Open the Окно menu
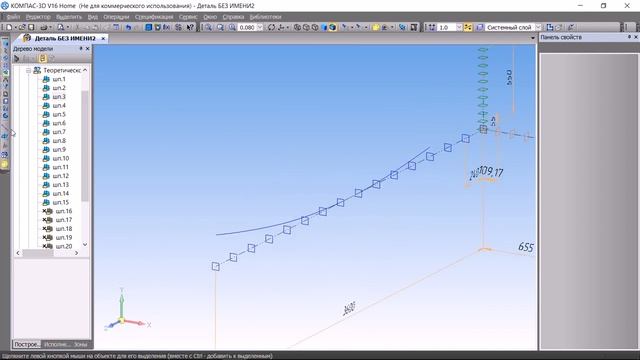The image size is (640, 360). tap(210, 17)
